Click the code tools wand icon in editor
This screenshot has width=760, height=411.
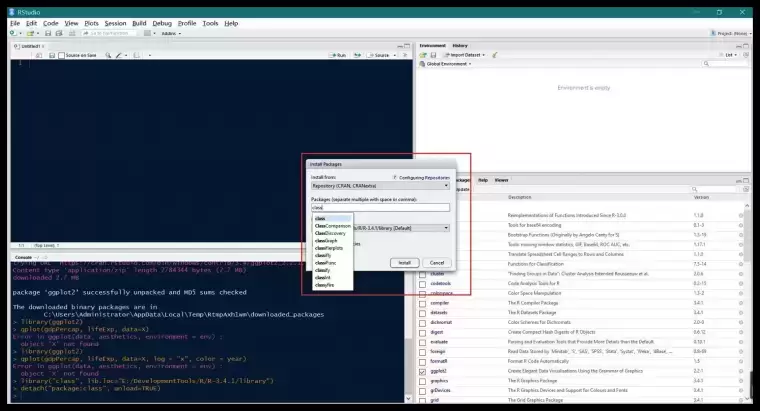click(119, 55)
